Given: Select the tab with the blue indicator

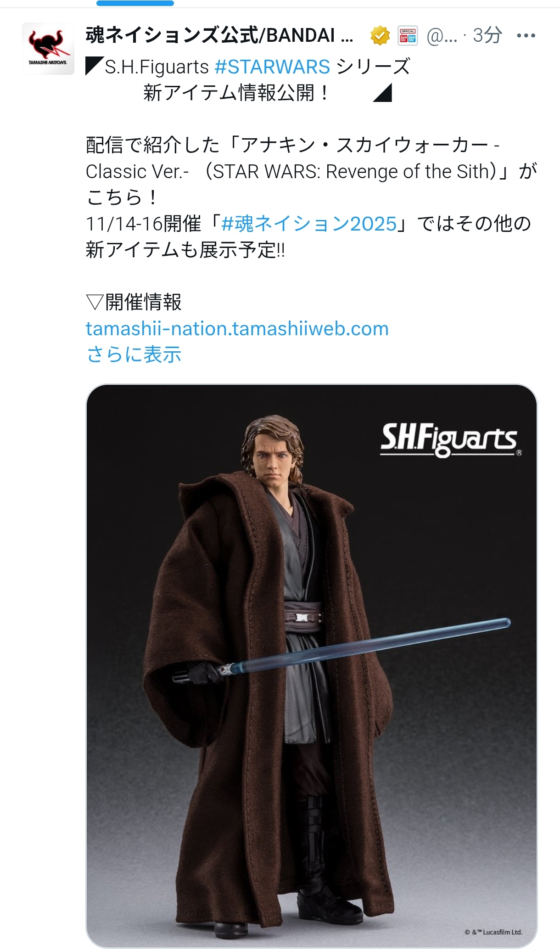Looking at the screenshot, I should click(x=135, y=3).
